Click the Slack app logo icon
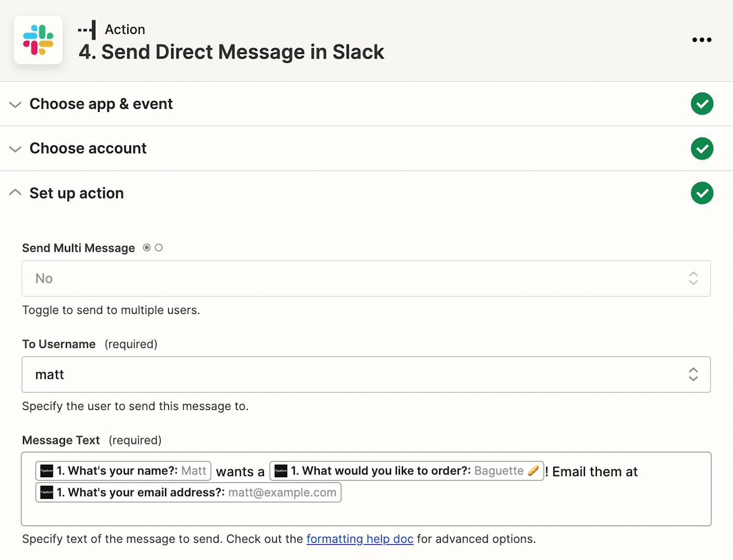 38,40
